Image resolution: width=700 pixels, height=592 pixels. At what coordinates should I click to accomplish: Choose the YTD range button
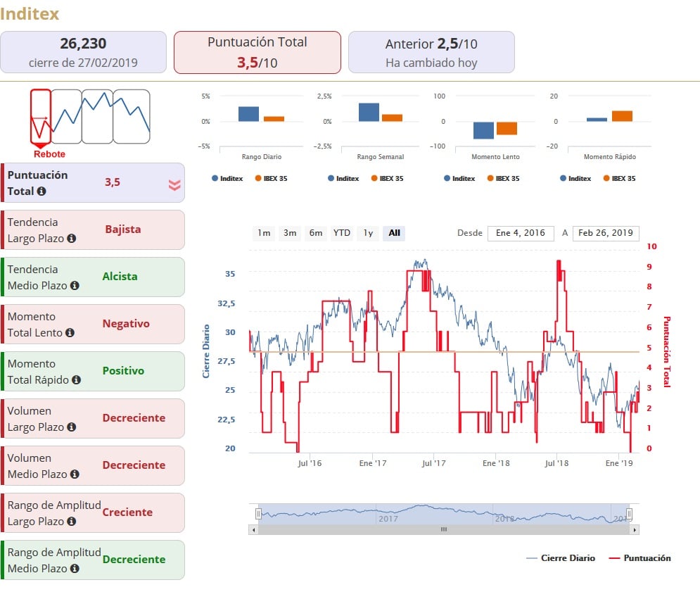(x=341, y=233)
